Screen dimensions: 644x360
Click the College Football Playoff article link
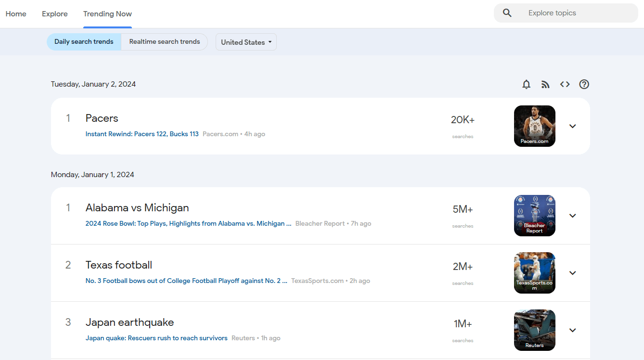[186, 281]
